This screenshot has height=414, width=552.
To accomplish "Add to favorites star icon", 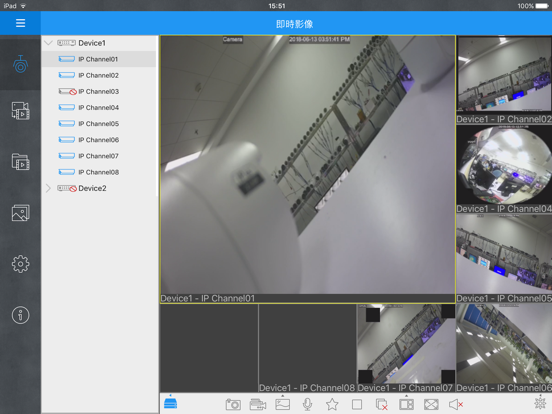I will point(332,404).
